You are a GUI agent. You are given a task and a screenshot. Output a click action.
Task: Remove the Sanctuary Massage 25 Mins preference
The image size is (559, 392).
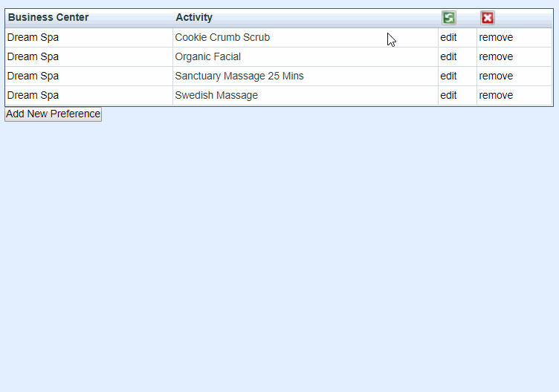[x=496, y=76]
